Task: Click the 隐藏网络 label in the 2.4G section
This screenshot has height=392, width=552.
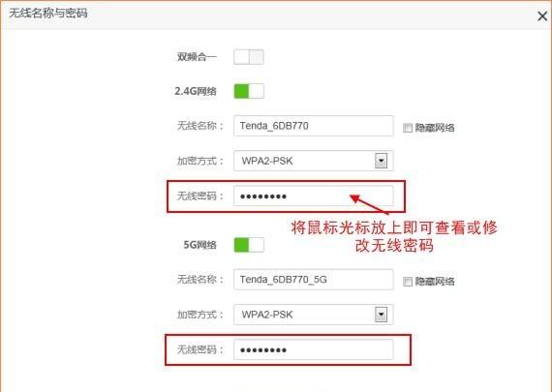Action: tap(435, 128)
